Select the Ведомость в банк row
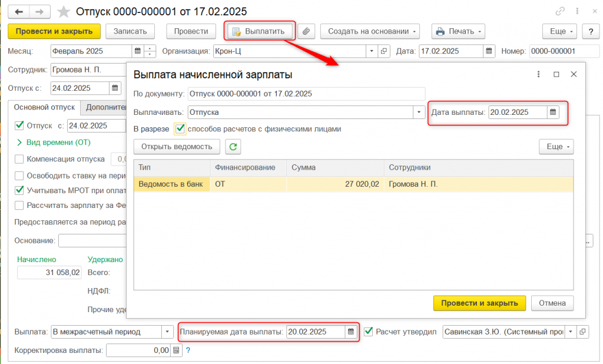 tap(353, 184)
